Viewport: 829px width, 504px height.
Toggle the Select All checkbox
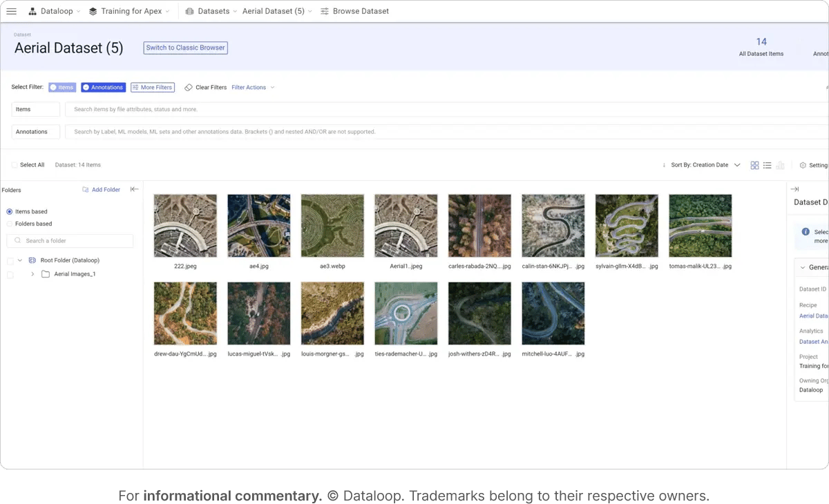point(15,165)
